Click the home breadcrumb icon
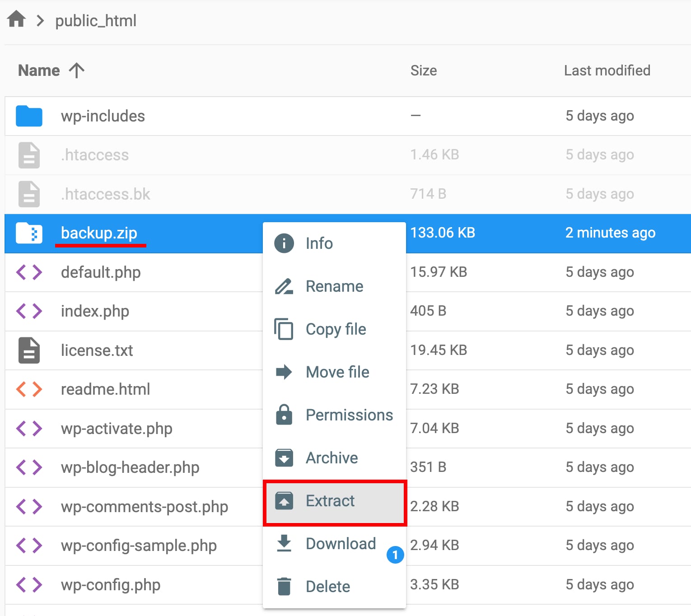The width and height of the screenshot is (691, 616). point(16,19)
